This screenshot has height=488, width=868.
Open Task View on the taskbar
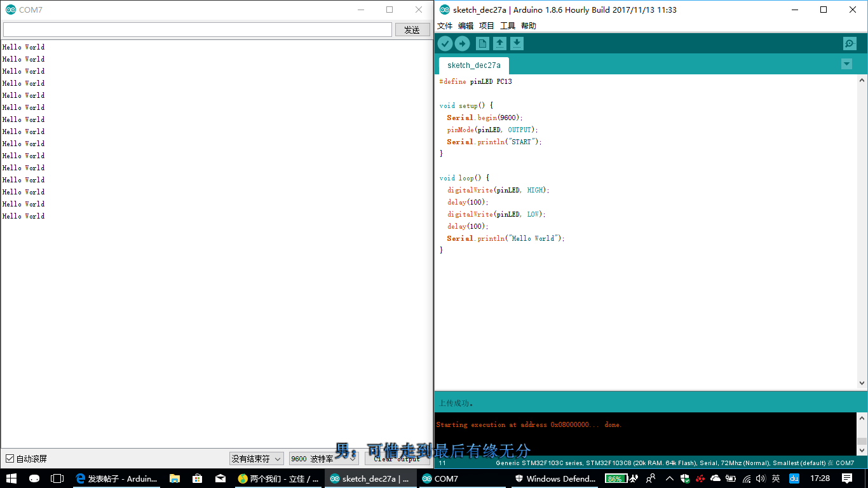pyautogui.click(x=57, y=478)
